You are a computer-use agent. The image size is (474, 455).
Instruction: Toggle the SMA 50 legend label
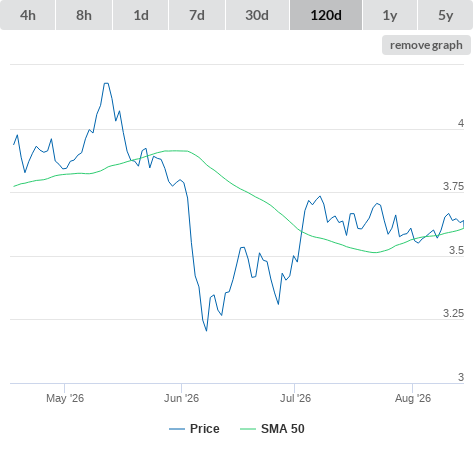pos(283,429)
